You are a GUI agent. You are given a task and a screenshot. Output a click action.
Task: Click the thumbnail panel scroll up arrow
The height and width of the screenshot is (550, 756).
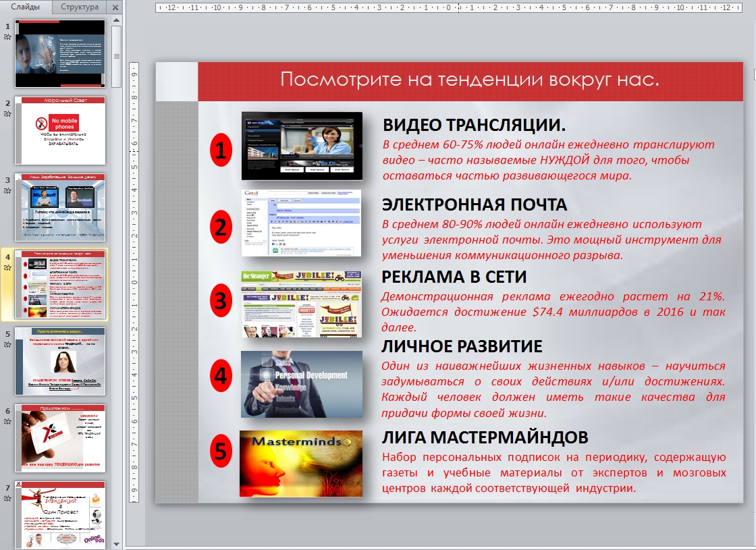116,20
